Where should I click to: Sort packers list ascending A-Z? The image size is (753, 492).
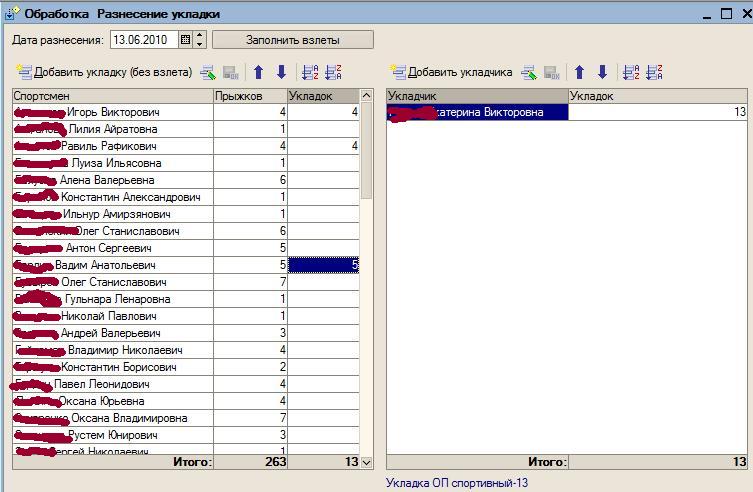click(631, 72)
